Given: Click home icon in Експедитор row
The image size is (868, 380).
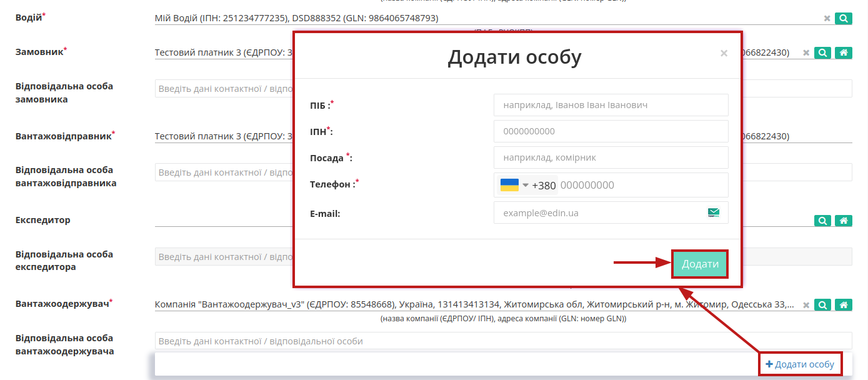Looking at the screenshot, I should point(844,221).
